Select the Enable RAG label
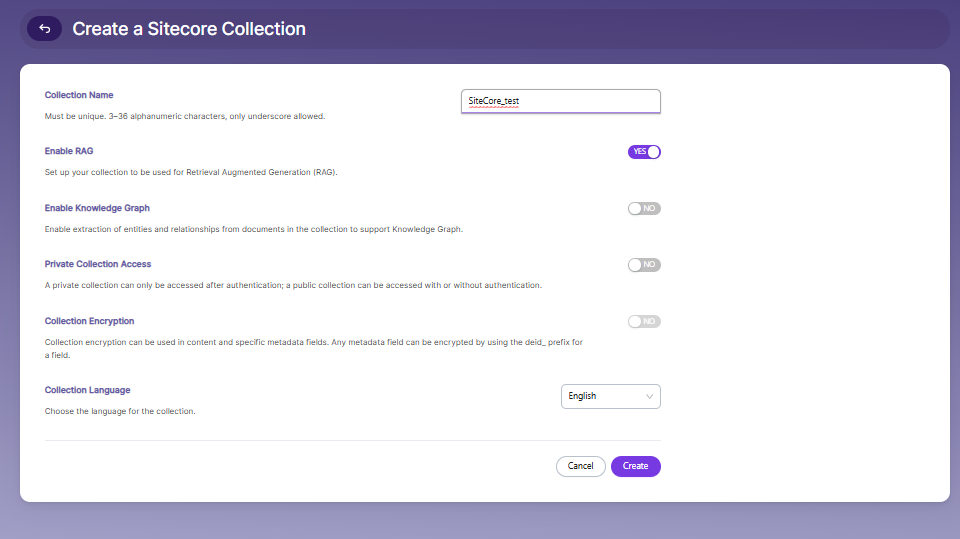Viewport: 960px width, 539px height. pyautogui.click(x=69, y=151)
